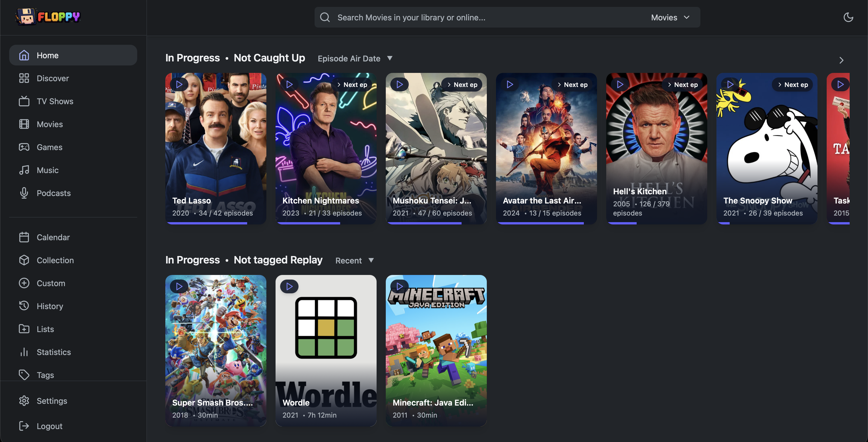Open the Minecraft: Java Edition poster
868x442 pixels.
coord(436,350)
